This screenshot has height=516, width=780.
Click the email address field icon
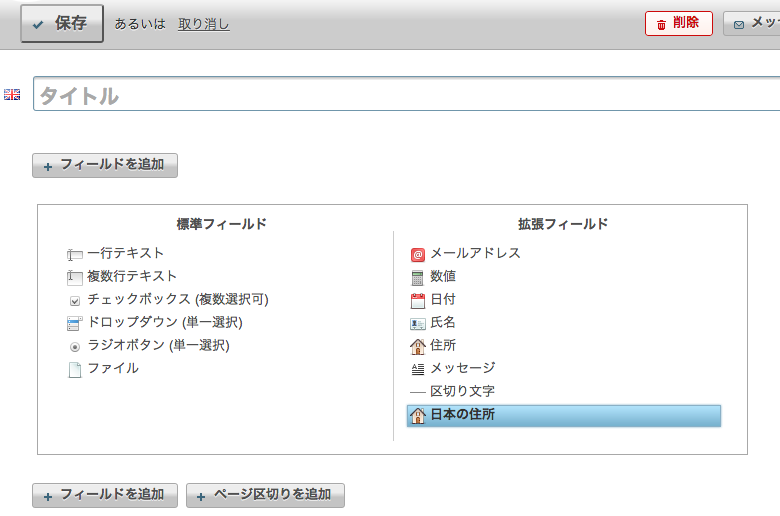[418, 254]
